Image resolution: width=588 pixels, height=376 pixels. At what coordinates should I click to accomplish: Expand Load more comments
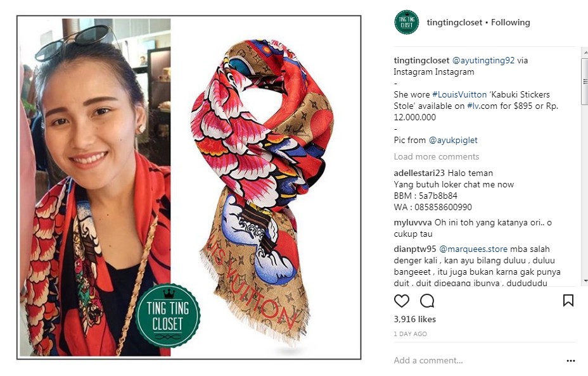[437, 156]
